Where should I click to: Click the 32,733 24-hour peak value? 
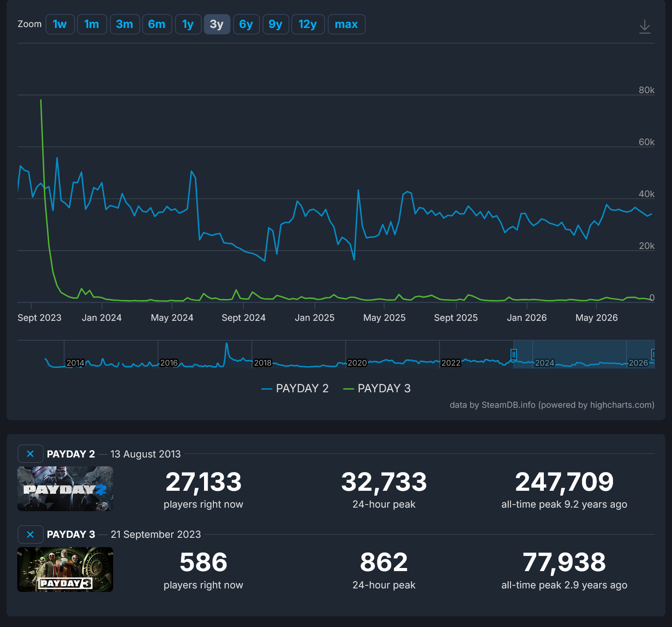coord(384,482)
